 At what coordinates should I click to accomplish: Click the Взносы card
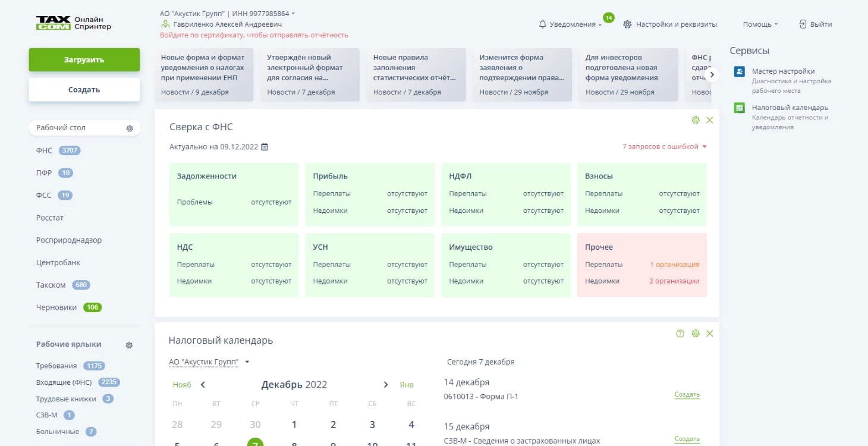[642, 194]
